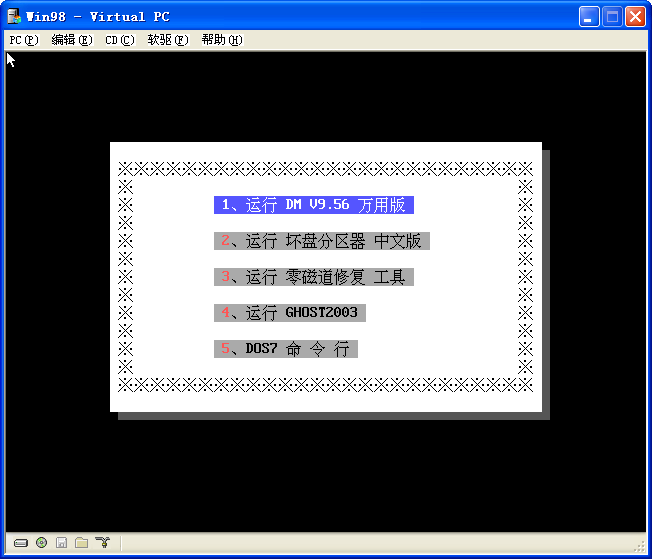Open the 编辑(E) menu
This screenshot has height=559, width=652.
pos(72,40)
